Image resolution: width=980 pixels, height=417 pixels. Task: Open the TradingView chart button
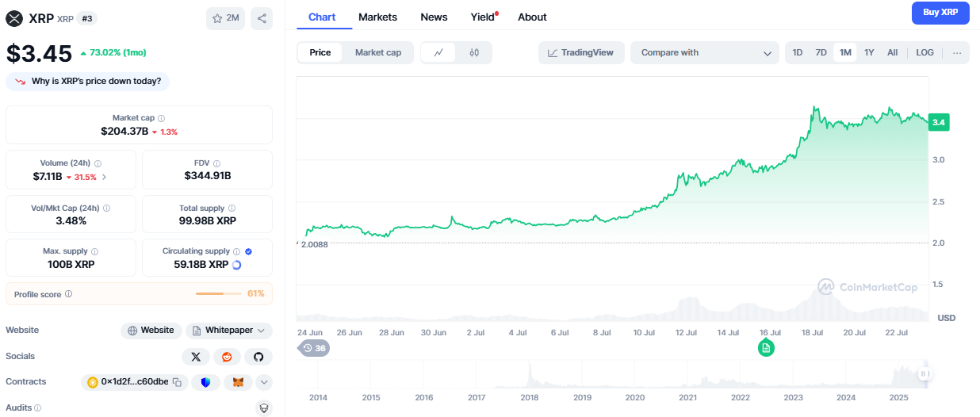581,53
